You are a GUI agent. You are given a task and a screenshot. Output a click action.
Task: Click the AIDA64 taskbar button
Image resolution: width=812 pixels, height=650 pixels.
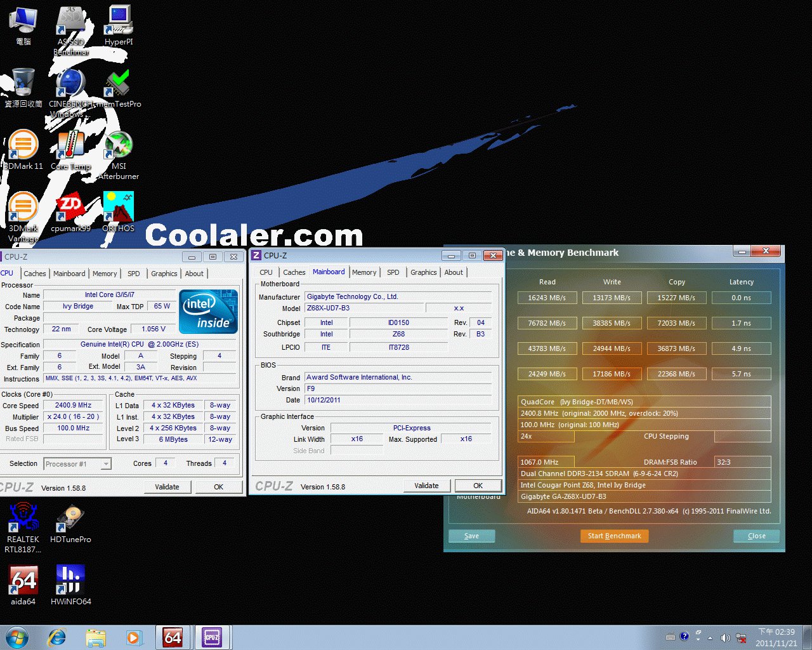(x=173, y=637)
